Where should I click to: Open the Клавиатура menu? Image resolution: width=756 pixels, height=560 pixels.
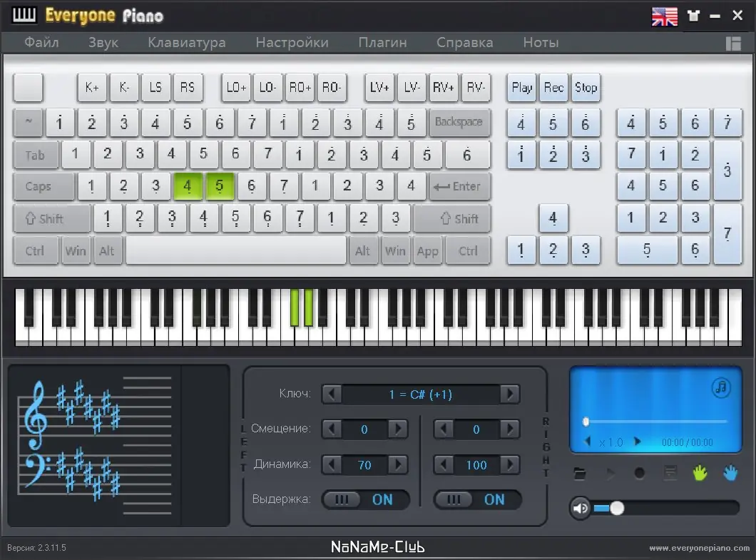click(x=187, y=43)
